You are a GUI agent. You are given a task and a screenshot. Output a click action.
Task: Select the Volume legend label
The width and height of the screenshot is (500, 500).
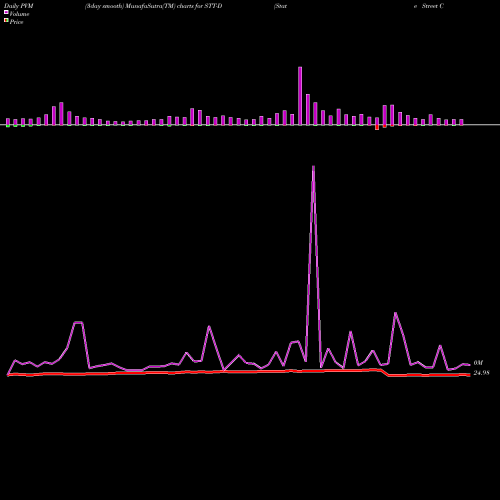point(19,14)
